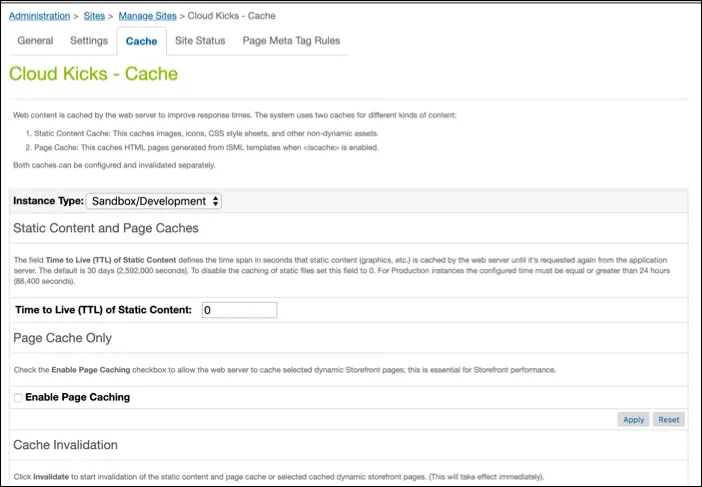702x487 pixels.
Task: Open the Page Meta Tag Rules tab
Action: click(x=291, y=41)
